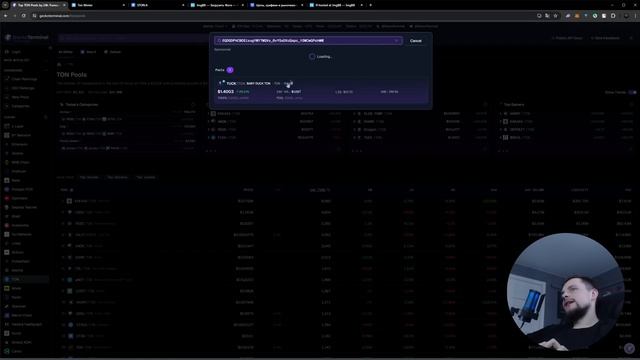Open the Chrome menu with three dots
This screenshot has width=640, height=360.
pyautogui.click(x=635, y=16)
